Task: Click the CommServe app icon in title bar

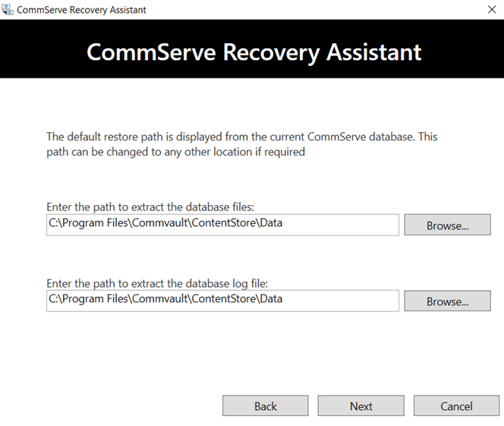Action: point(8,10)
